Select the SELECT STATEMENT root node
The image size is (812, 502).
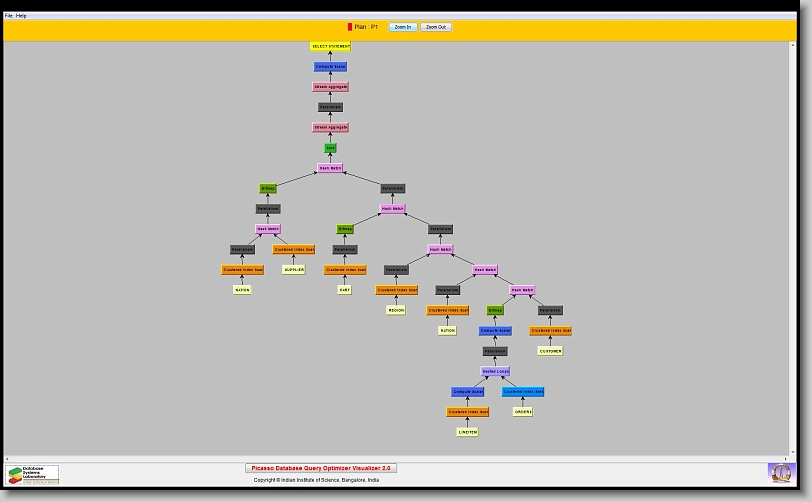pyautogui.click(x=330, y=46)
